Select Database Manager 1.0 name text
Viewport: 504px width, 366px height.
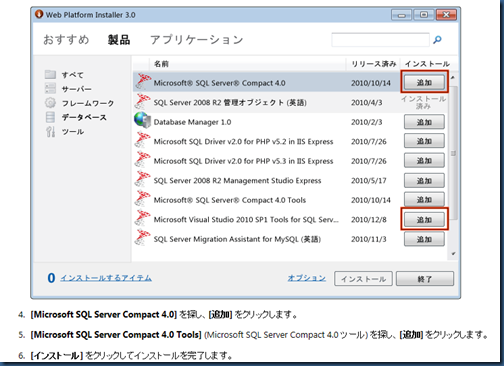[x=192, y=122]
